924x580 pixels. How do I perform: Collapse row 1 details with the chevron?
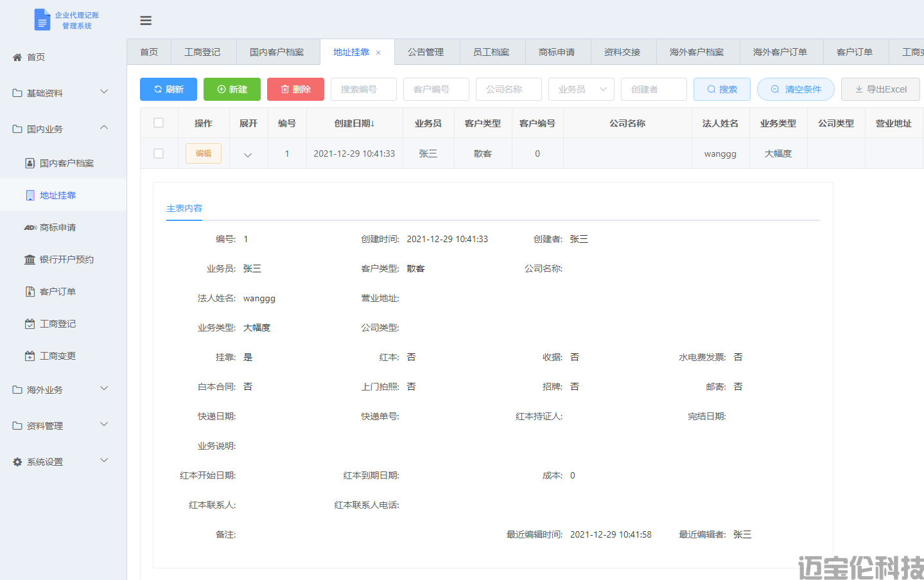248,155
